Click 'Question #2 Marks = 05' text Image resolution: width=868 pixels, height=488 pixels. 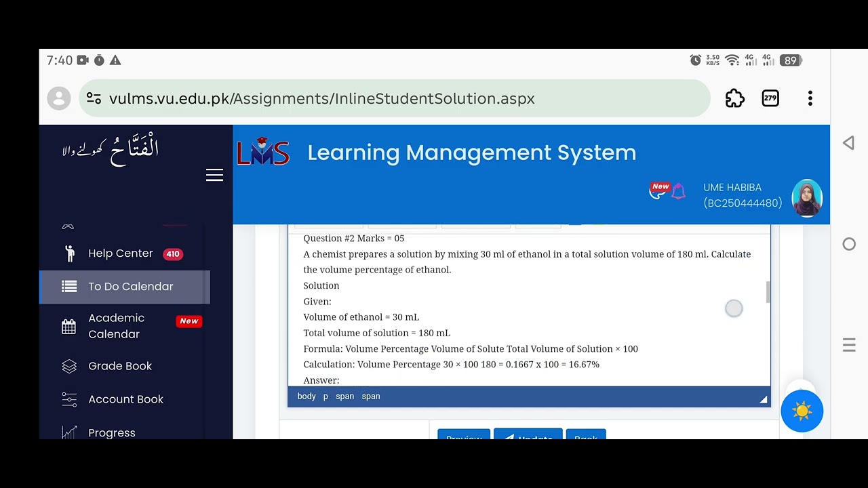click(x=354, y=239)
